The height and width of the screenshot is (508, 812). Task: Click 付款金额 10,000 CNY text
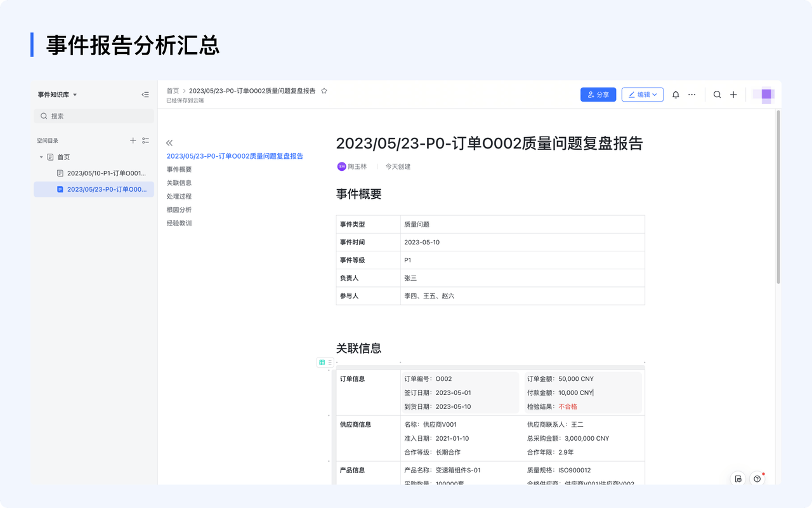[x=560, y=392]
